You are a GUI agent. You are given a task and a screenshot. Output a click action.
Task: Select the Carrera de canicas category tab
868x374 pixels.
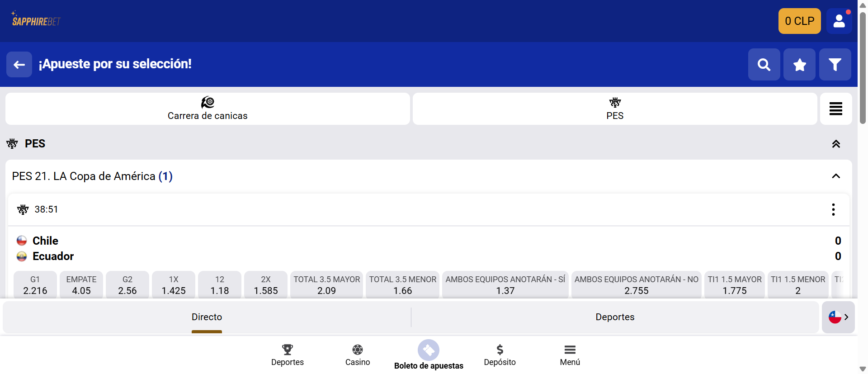click(208, 109)
